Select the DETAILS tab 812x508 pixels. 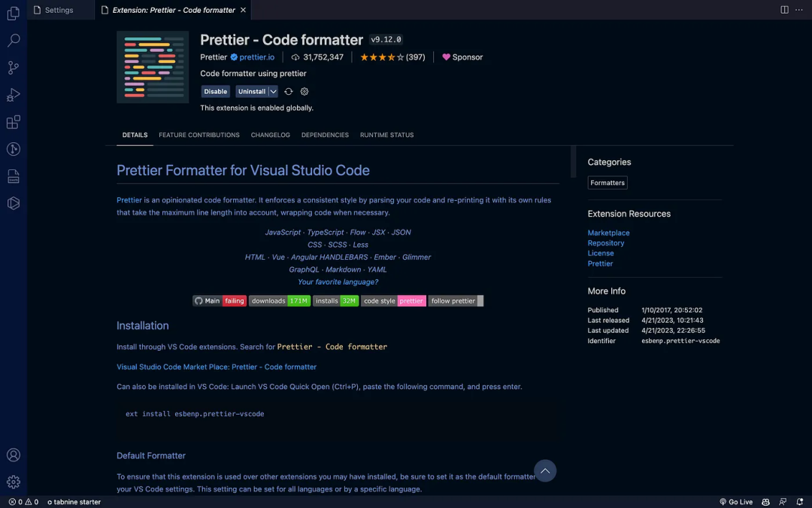pos(135,135)
